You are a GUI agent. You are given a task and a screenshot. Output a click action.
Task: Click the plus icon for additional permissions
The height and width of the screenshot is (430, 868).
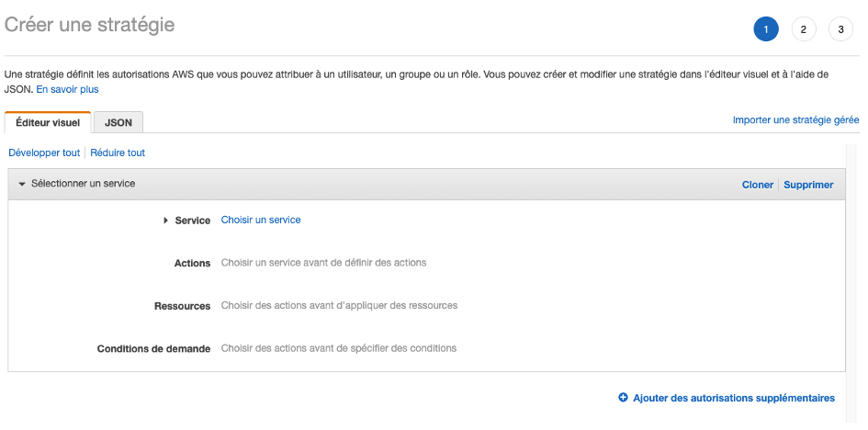623,398
